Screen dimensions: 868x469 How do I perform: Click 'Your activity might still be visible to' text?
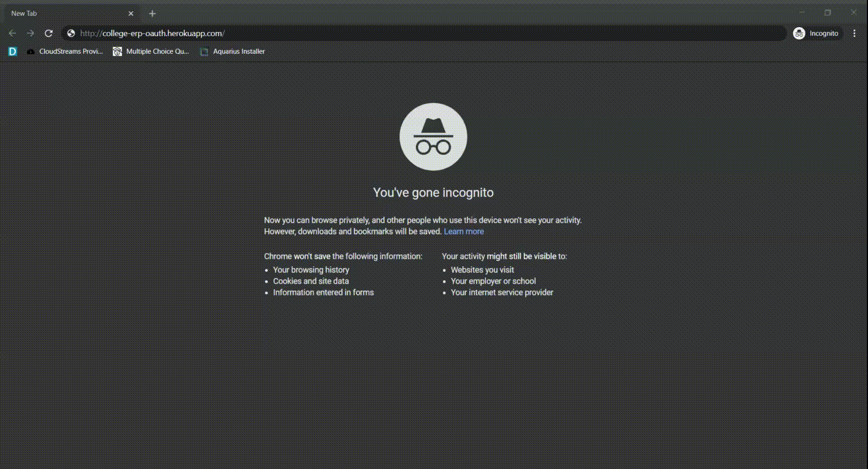[505, 257]
